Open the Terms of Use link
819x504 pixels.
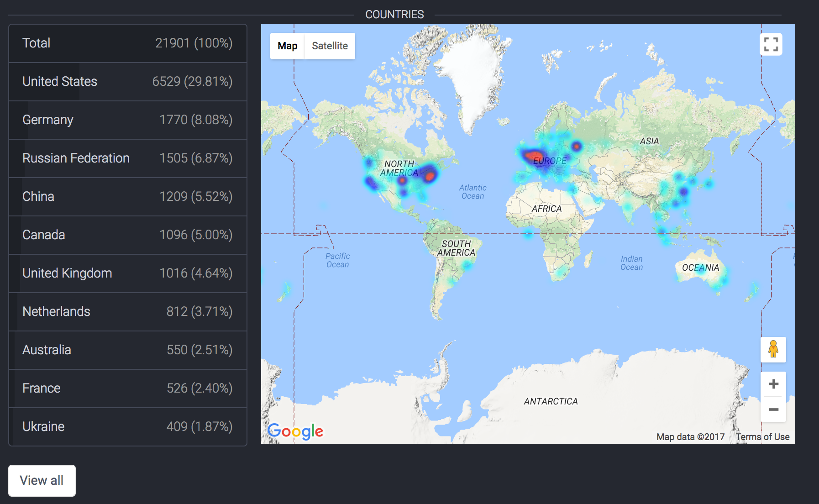[762, 437]
